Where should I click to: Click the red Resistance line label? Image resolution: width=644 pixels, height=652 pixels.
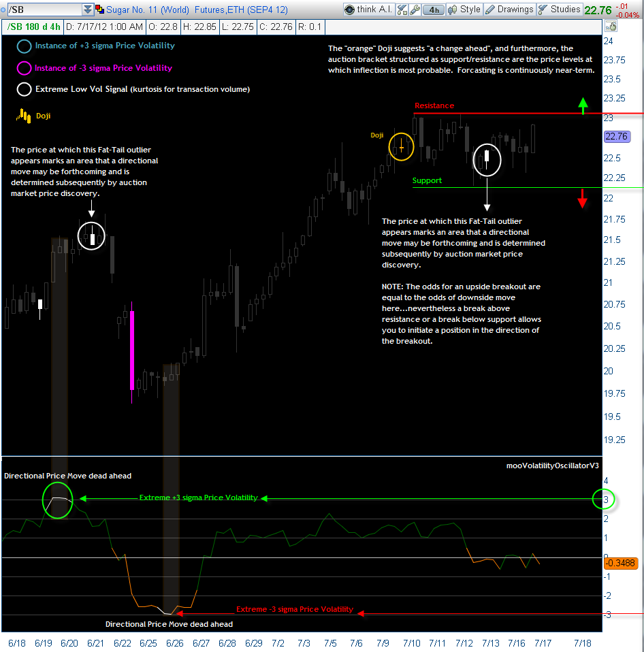[434, 105]
